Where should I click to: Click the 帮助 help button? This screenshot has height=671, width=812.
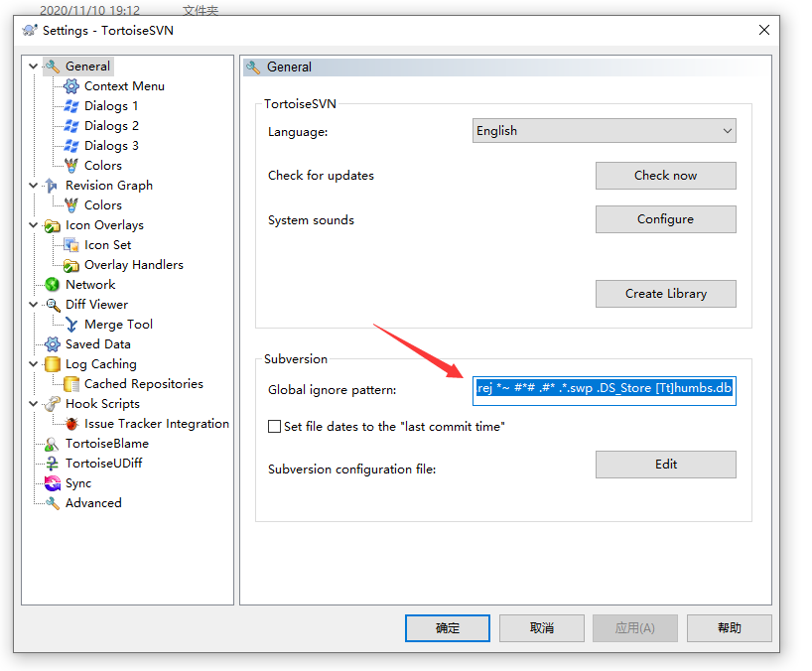tap(730, 628)
